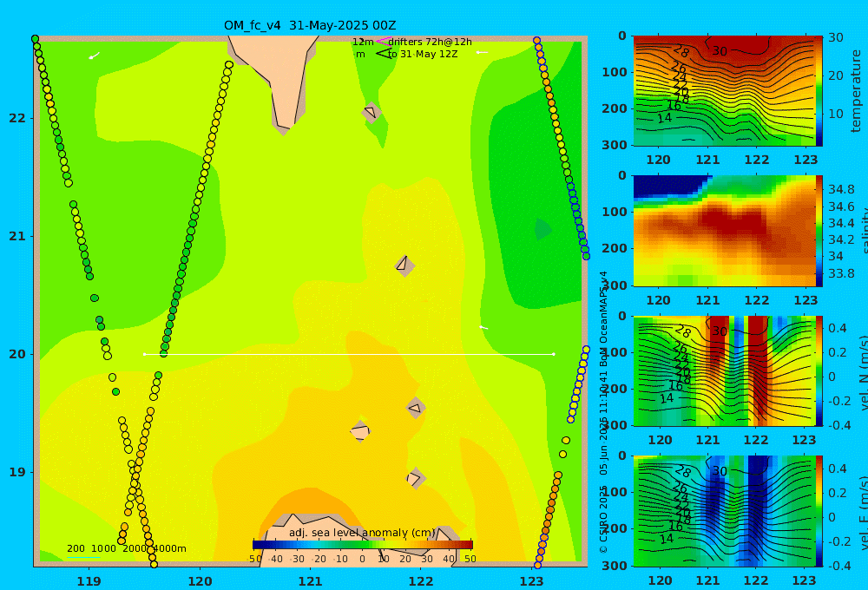Click '33.8' on the salinity colorbar scale

click(x=841, y=272)
